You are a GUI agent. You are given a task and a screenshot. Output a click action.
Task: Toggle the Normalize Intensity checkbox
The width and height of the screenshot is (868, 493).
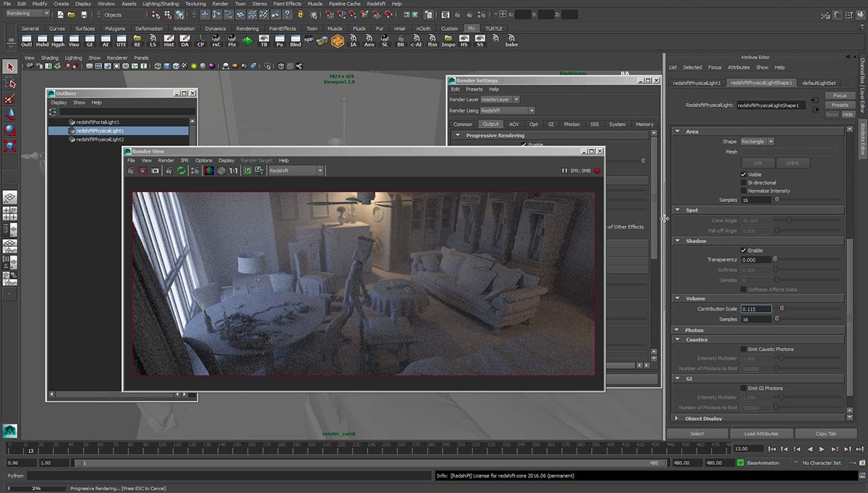pyautogui.click(x=744, y=191)
